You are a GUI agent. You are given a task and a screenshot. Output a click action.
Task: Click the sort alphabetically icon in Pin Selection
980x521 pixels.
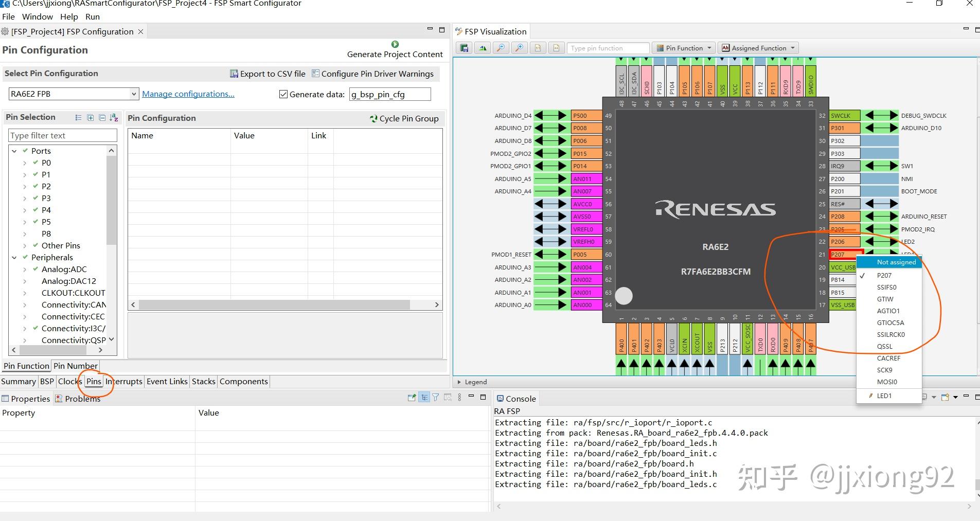point(114,118)
